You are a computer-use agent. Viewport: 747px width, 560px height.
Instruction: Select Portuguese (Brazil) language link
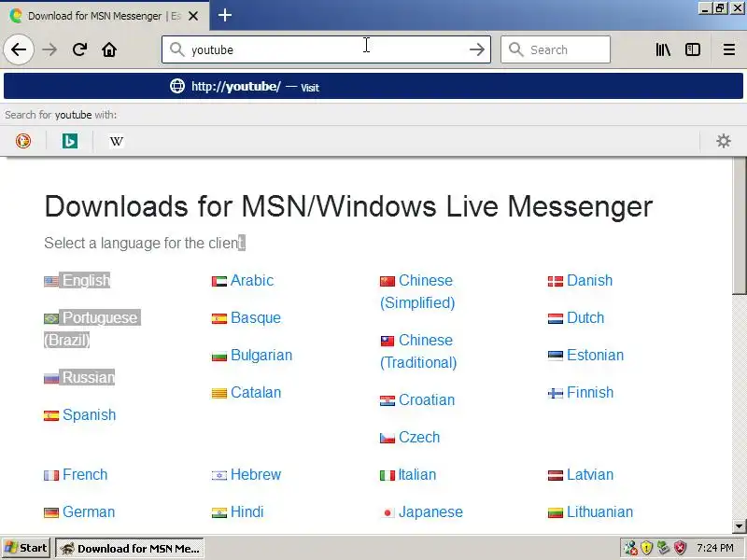pos(92,329)
